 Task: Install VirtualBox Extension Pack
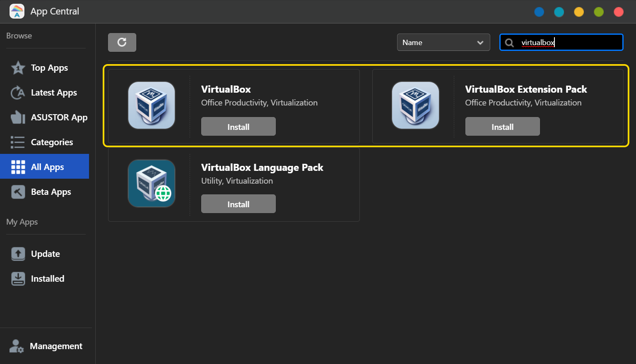(x=502, y=127)
